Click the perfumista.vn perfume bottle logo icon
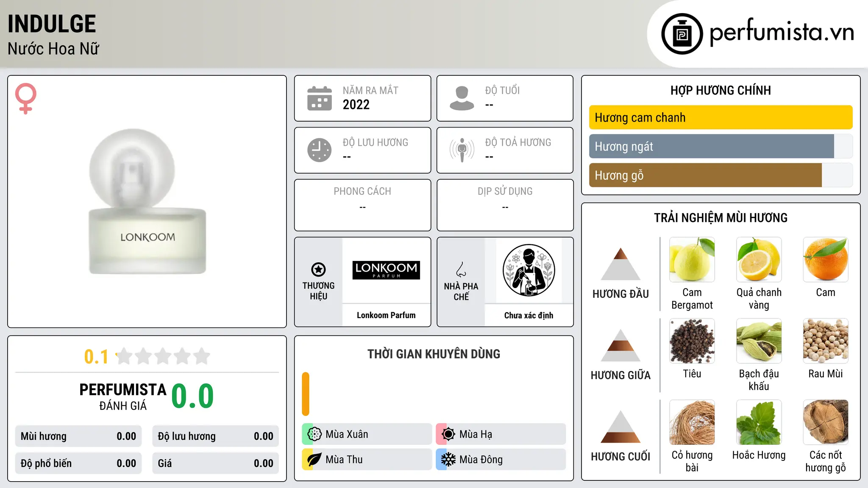The height and width of the screenshot is (488, 868). coord(682,34)
